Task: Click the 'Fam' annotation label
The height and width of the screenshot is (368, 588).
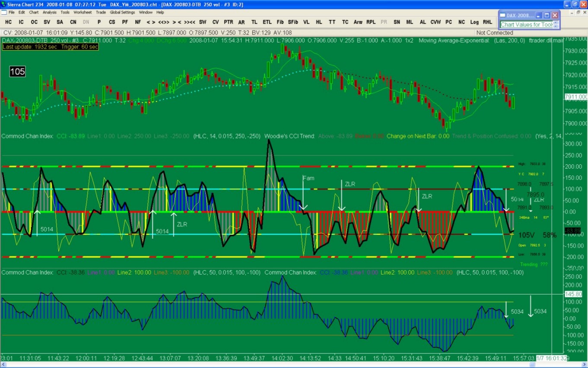Action: (308, 178)
